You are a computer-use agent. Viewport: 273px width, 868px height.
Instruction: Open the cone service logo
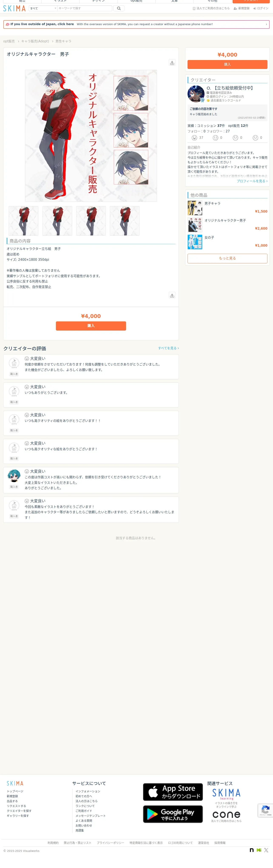pyautogui.click(x=226, y=815)
